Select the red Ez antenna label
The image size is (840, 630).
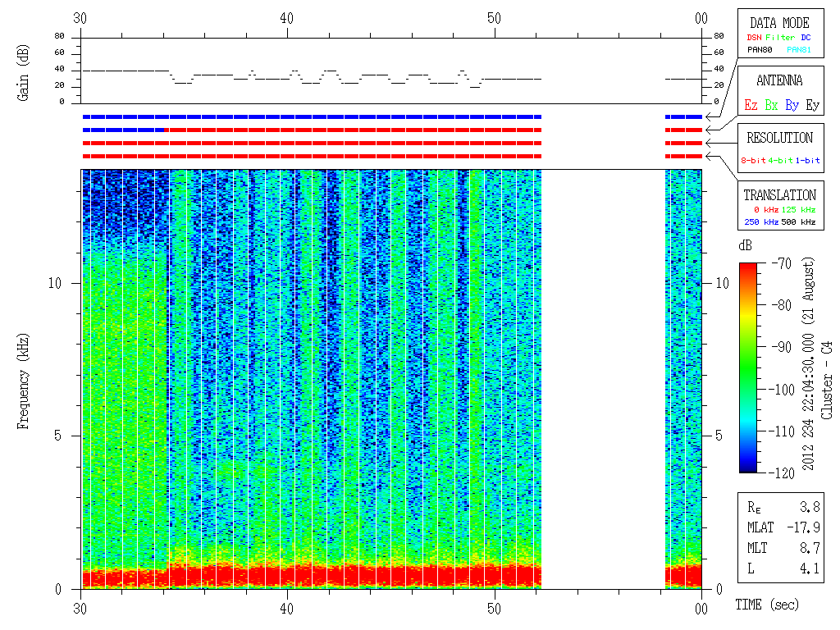tap(751, 105)
